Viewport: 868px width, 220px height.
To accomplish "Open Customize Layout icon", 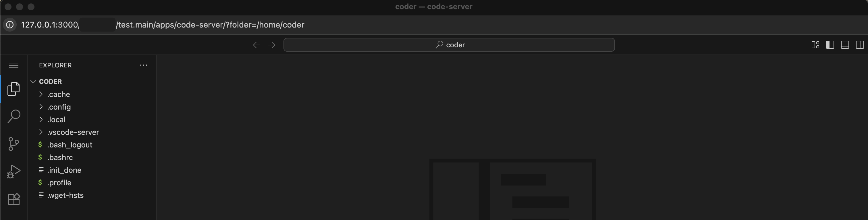I will 815,45.
